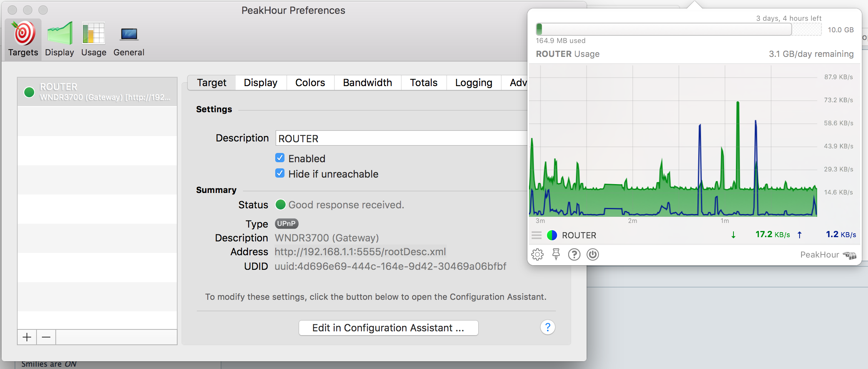
Task: Open settings gear in PeakHour popup
Action: 537,254
